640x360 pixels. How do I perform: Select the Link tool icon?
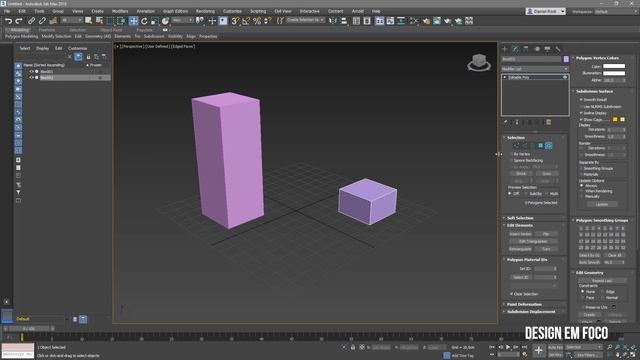[31, 21]
